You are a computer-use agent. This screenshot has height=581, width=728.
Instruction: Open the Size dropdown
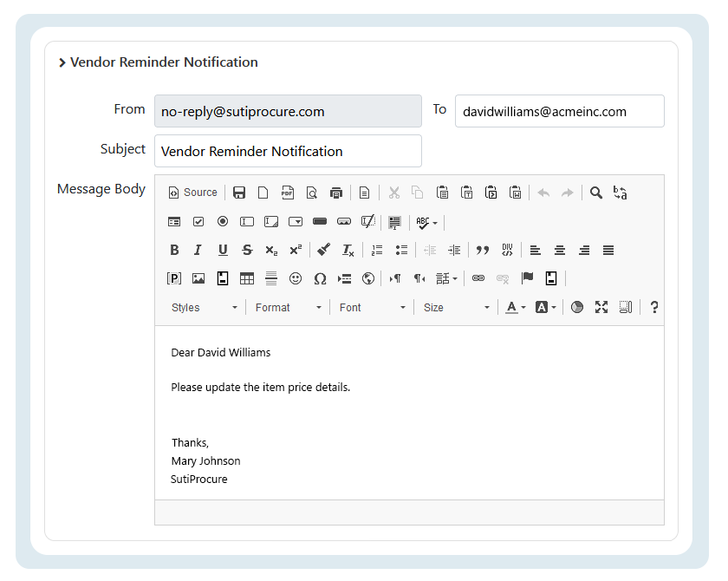point(456,307)
